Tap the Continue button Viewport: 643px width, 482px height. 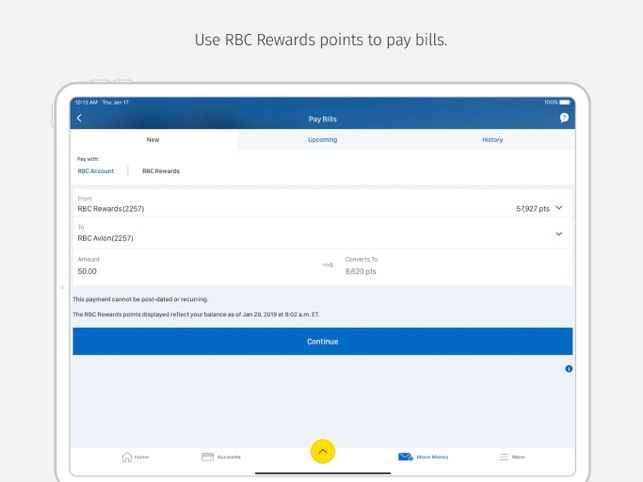tap(323, 341)
